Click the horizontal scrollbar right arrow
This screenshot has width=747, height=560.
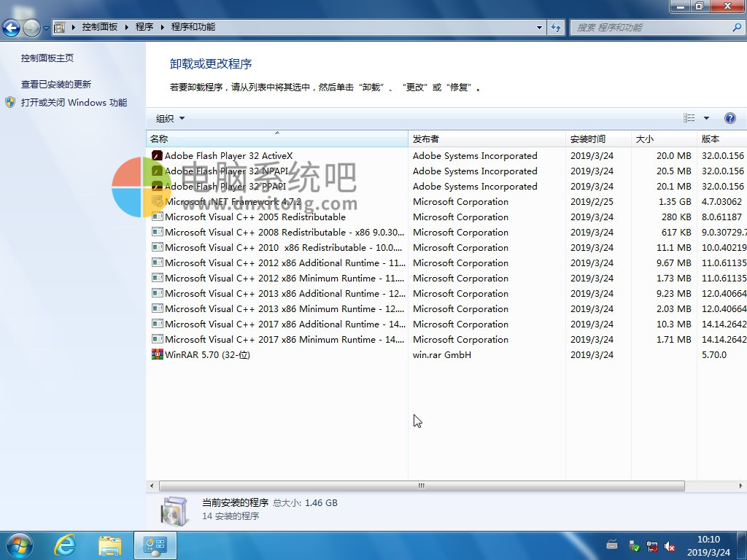click(x=742, y=486)
